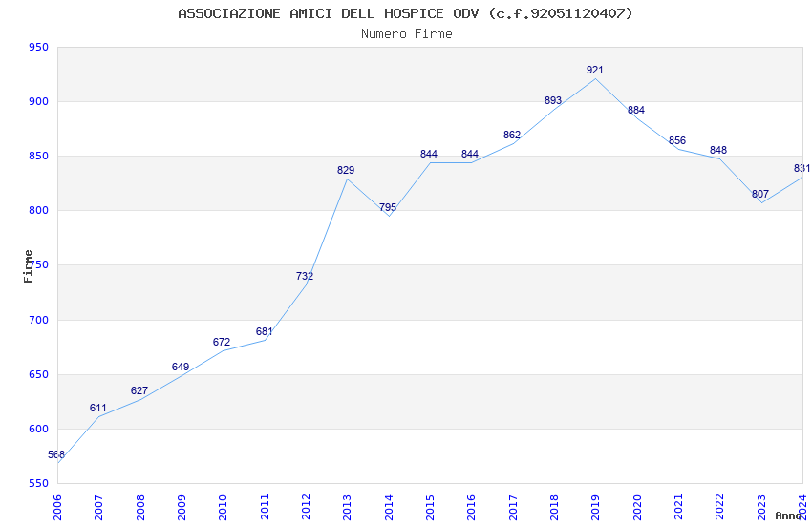Click the 844 data label above 2016
The image size is (812, 525).
pyautogui.click(x=470, y=154)
